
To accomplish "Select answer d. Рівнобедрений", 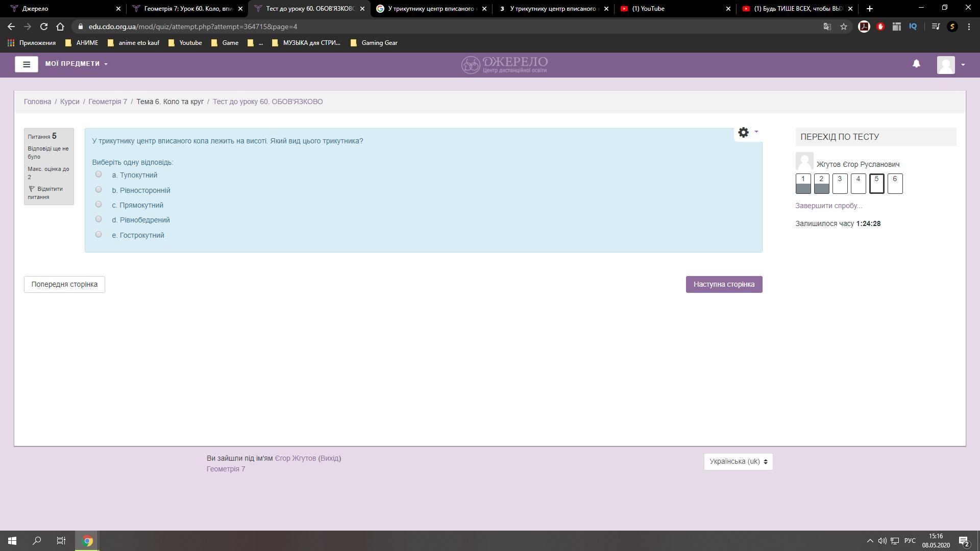I will 99,219.
